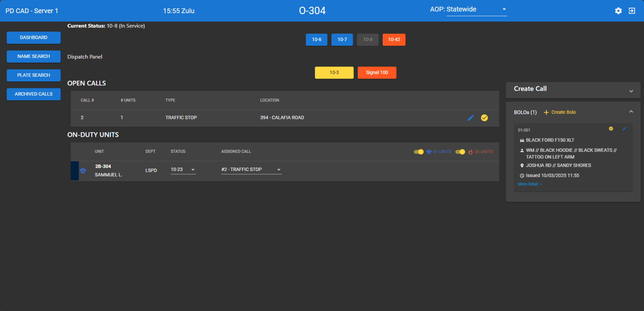The image size is (644, 311).
Task: Switch to Archived Calls
Action: point(34,94)
